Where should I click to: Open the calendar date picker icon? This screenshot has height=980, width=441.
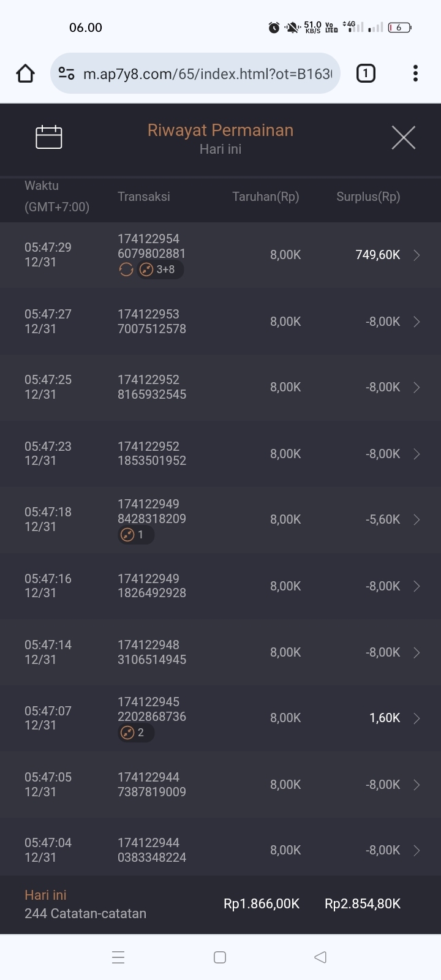click(49, 137)
